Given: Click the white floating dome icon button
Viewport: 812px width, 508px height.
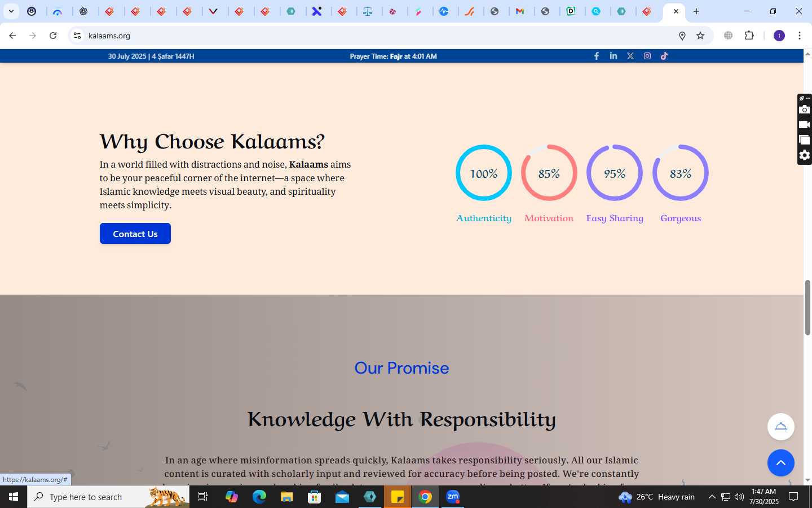Looking at the screenshot, I should [x=781, y=427].
